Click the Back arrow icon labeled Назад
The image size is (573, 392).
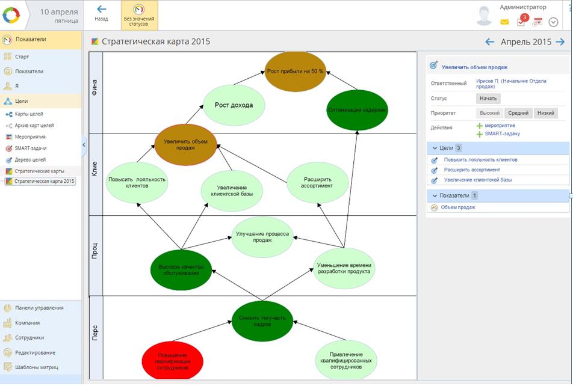pos(101,10)
